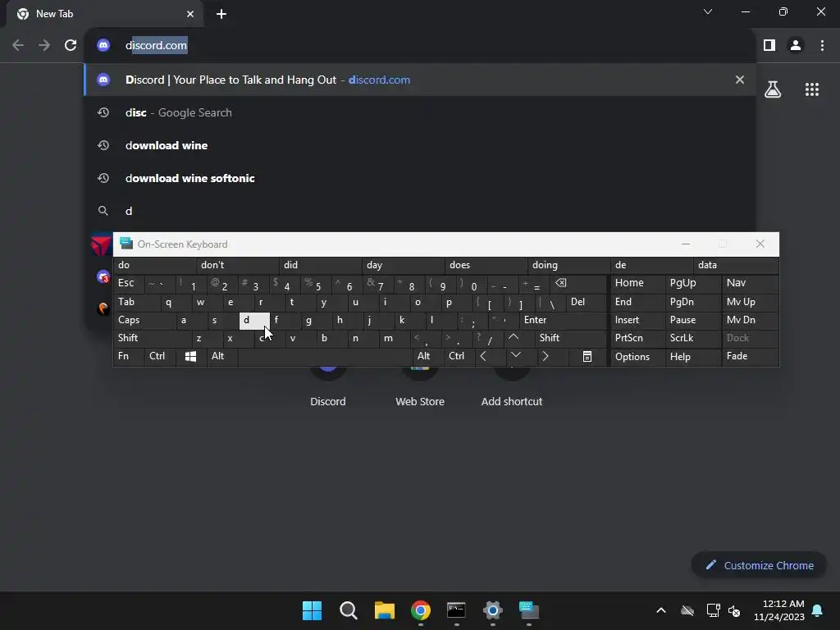Show hidden system tray icons

point(661,610)
